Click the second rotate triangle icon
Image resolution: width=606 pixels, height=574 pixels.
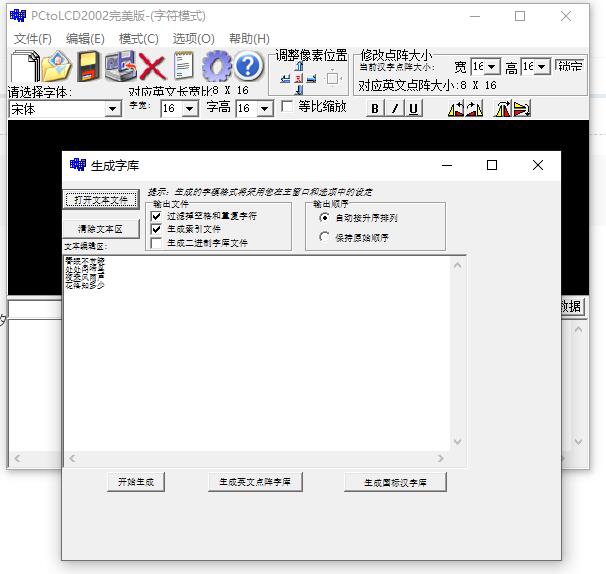click(x=475, y=109)
